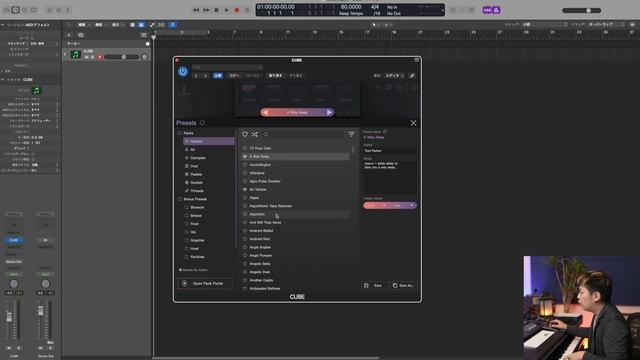Click the A Way Away preset name bar
Image resolution: width=640 pixels, height=360 pixels.
pos(297,112)
